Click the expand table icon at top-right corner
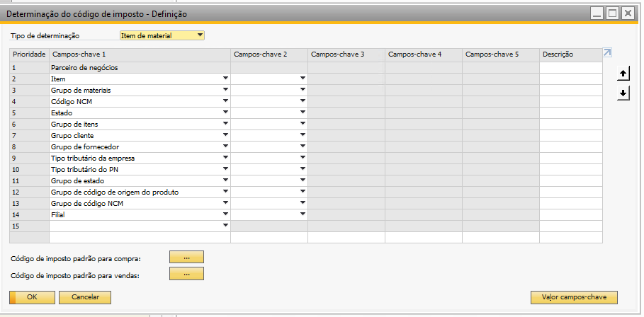Screen dimensions: 644x317 [x=607, y=52]
